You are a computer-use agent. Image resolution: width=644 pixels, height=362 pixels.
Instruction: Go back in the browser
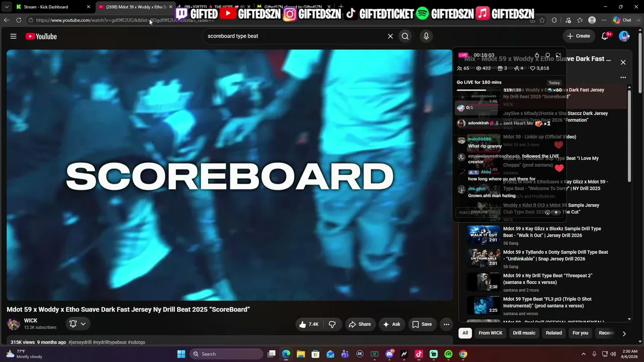pos(6,20)
